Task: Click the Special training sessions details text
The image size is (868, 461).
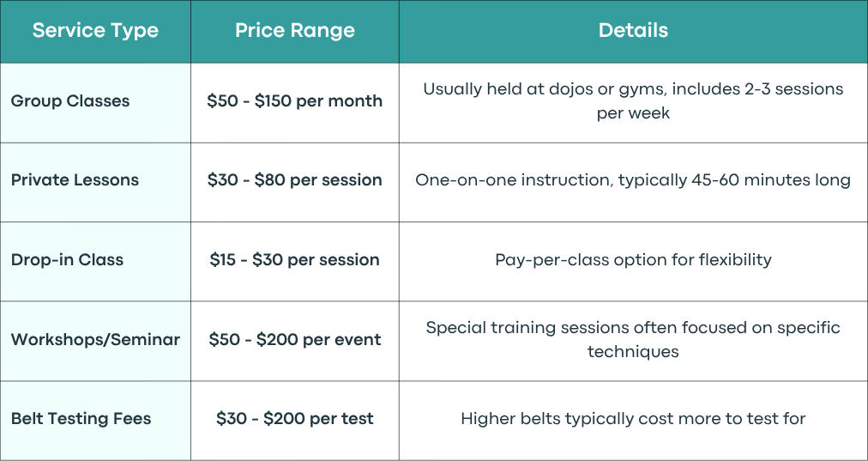Action: click(633, 340)
